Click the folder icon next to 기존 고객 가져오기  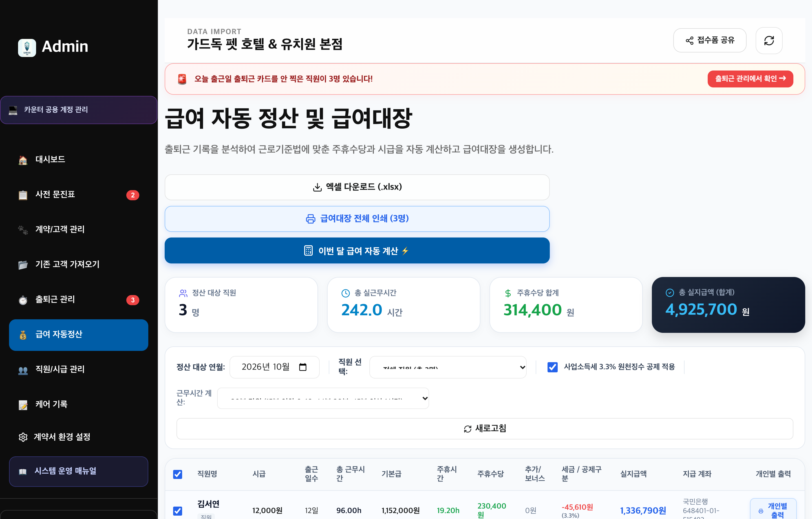point(23,265)
